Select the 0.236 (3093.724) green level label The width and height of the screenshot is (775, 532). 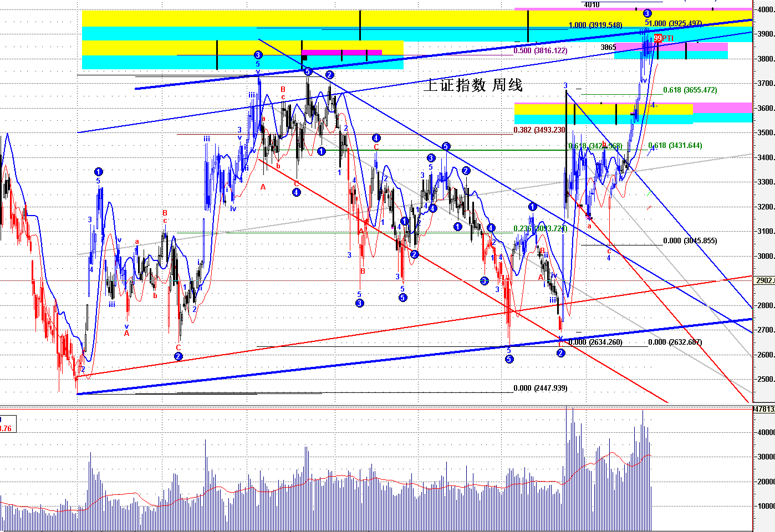pos(539,228)
